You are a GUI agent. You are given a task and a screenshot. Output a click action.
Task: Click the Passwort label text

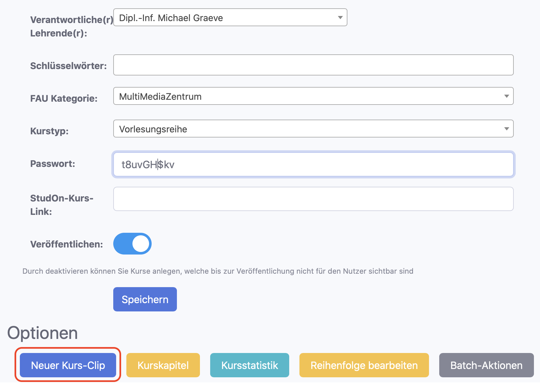(52, 164)
